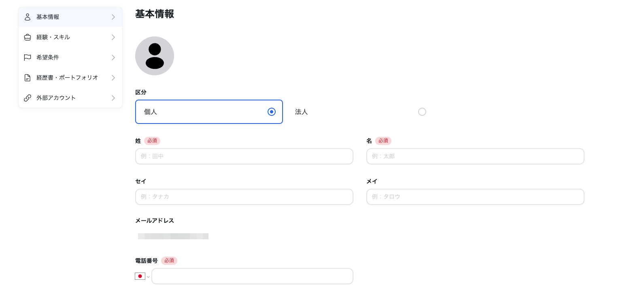Focus the メイ katakana input field
Image resolution: width=644 pixels, height=296 pixels.
(x=475, y=197)
